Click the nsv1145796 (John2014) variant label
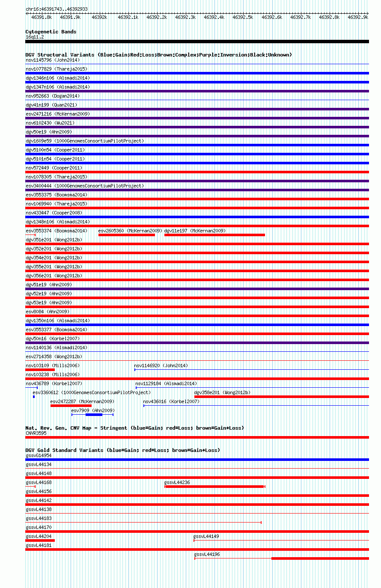The height and width of the screenshot is (588, 381). click(53, 60)
